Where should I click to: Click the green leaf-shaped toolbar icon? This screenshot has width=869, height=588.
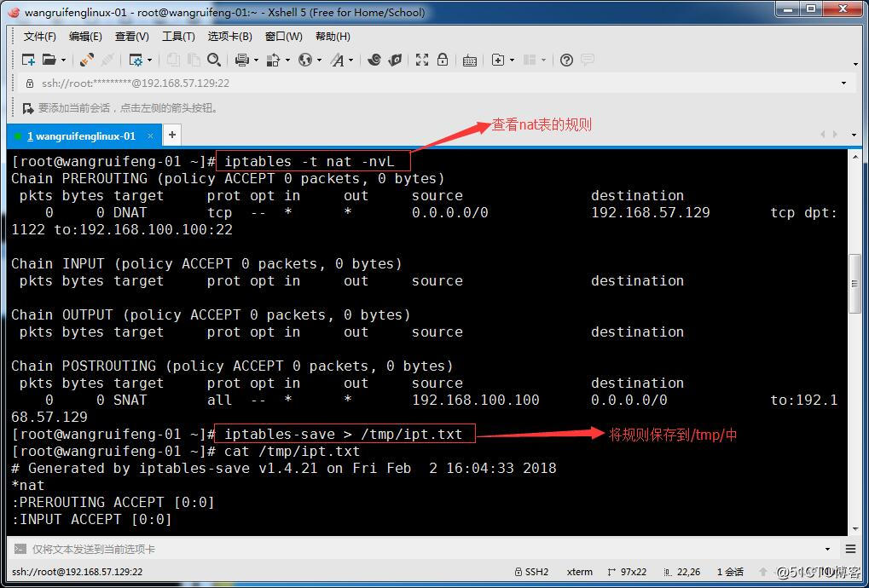[x=395, y=60]
